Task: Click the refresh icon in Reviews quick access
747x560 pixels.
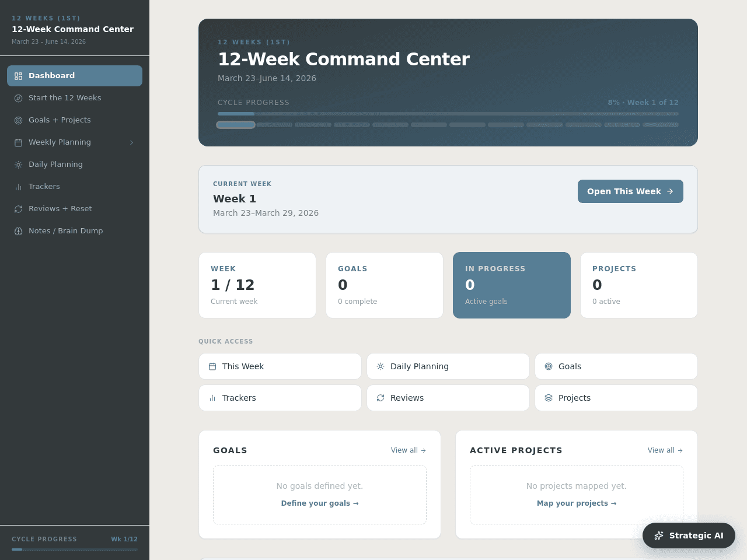Action: 381,398
